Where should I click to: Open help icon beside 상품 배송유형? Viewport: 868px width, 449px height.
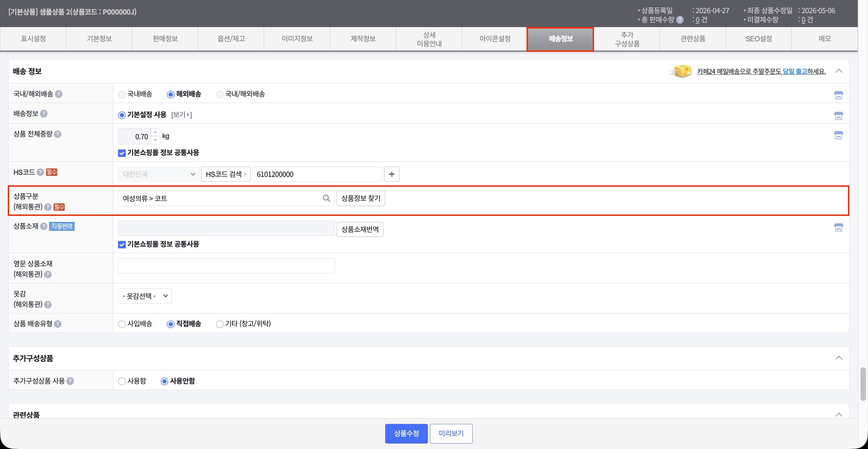(58, 324)
